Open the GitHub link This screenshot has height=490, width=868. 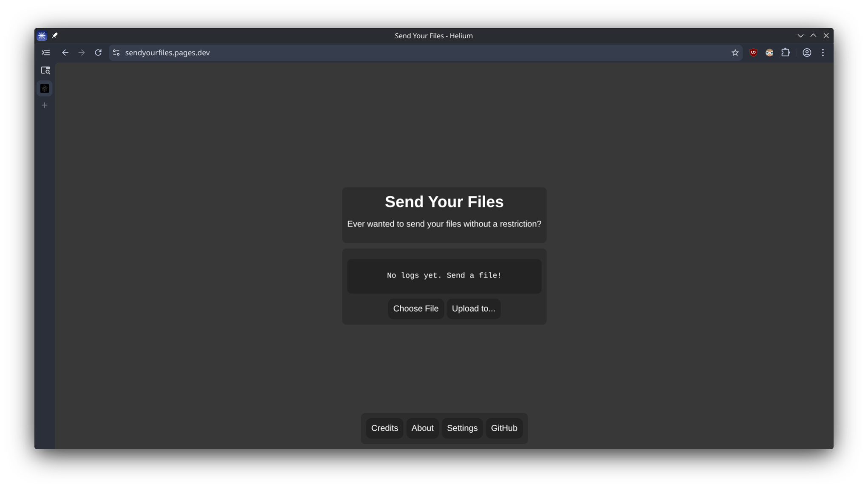(x=504, y=428)
